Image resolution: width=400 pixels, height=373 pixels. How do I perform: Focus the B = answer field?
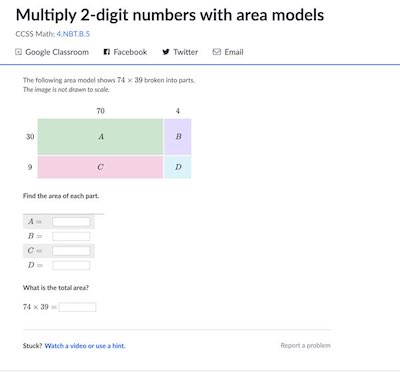[71, 236]
